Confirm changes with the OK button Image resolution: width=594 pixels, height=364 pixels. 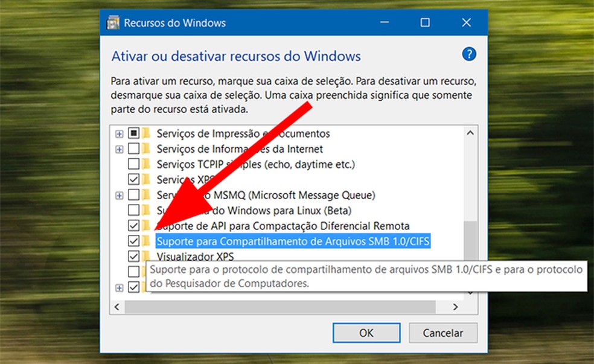tap(366, 333)
